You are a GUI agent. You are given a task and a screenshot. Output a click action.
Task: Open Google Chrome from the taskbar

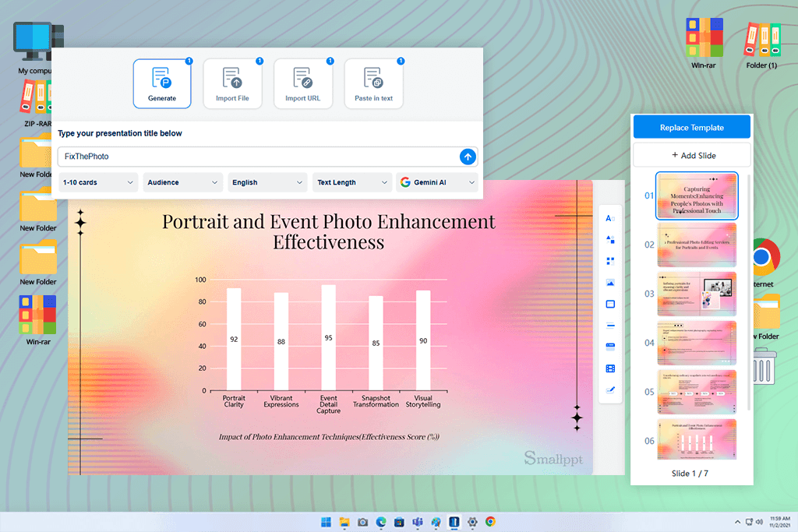pyautogui.click(x=491, y=522)
